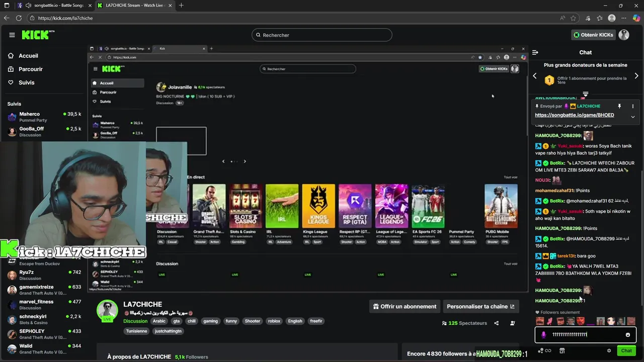
Task: Collapse the top donors leaderboard handle
Action: coord(585,94)
